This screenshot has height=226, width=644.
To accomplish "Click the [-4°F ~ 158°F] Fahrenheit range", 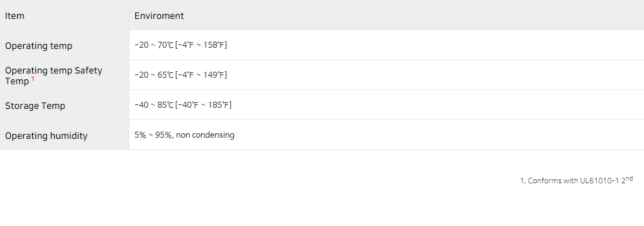I will click(201, 45).
